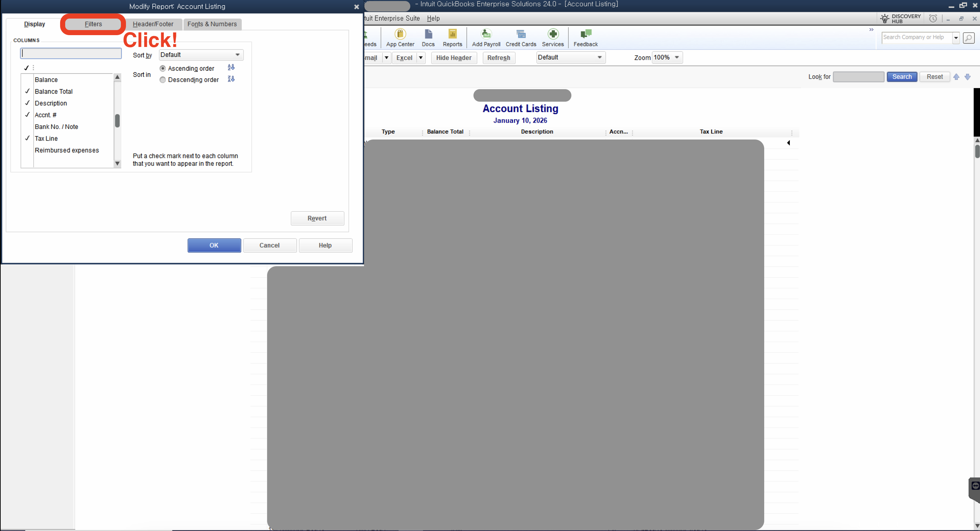The height and width of the screenshot is (531, 980).
Task: Switch to the Fonts & Numbers tab
Action: (x=212, y=24)
